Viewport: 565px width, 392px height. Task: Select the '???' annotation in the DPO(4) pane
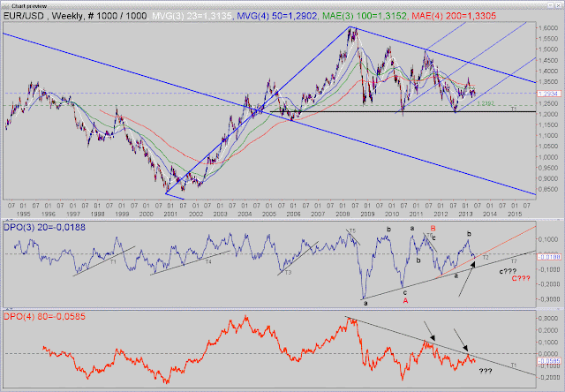point(486,371)
